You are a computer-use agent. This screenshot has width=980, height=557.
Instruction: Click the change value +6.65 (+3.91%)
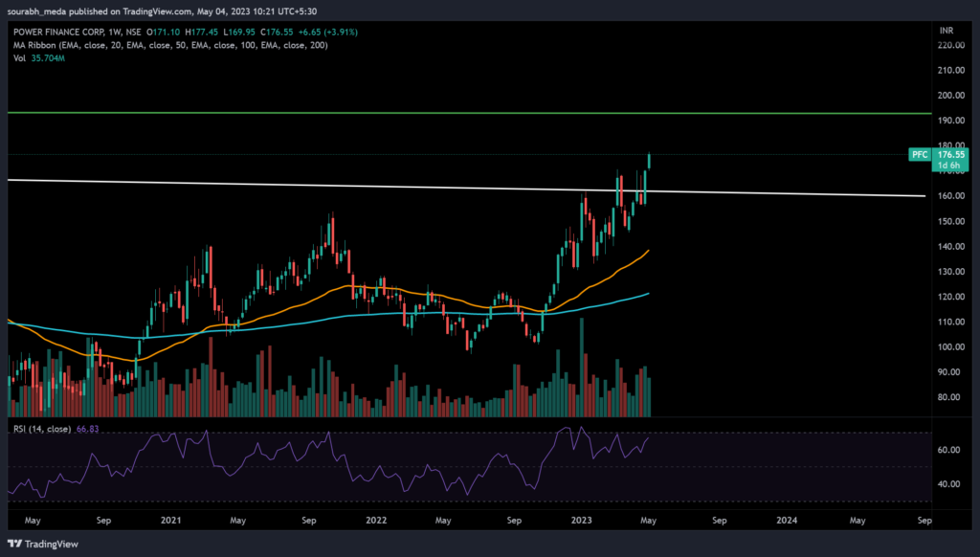pos(328,32)
